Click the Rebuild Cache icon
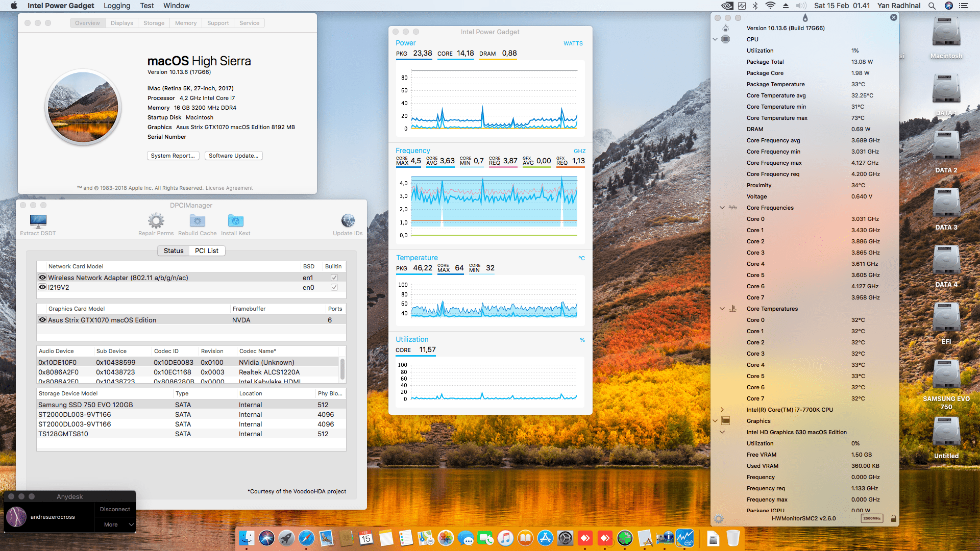 point(197,221)
